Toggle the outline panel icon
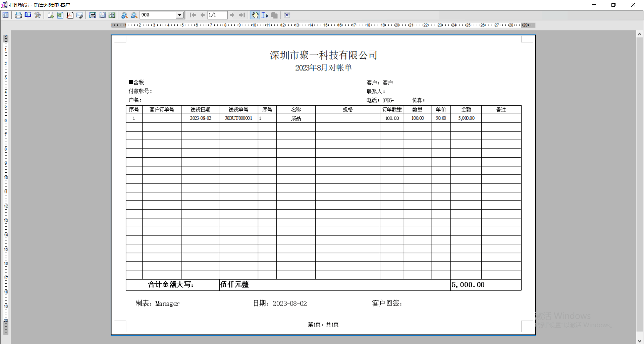 click(x=6, y=15)
